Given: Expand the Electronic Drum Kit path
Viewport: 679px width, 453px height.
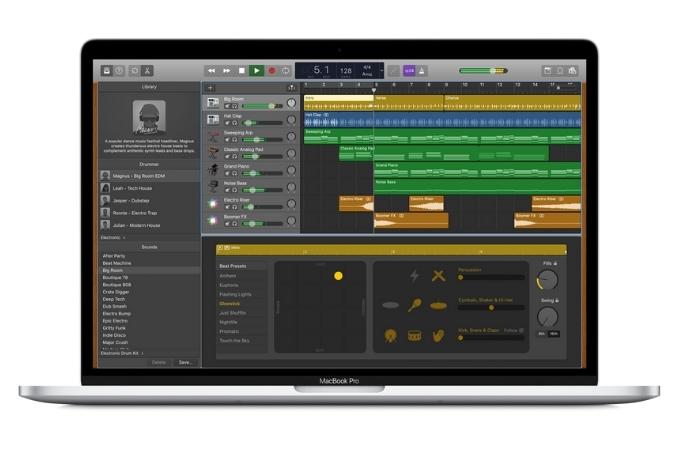Looking at the screenshot, I should (x=122, y=353).
